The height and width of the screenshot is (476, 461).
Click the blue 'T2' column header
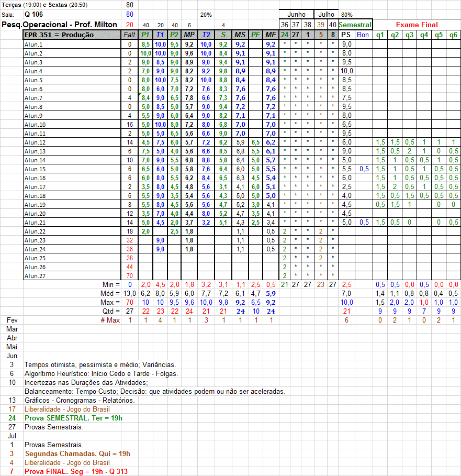[206, 35]
